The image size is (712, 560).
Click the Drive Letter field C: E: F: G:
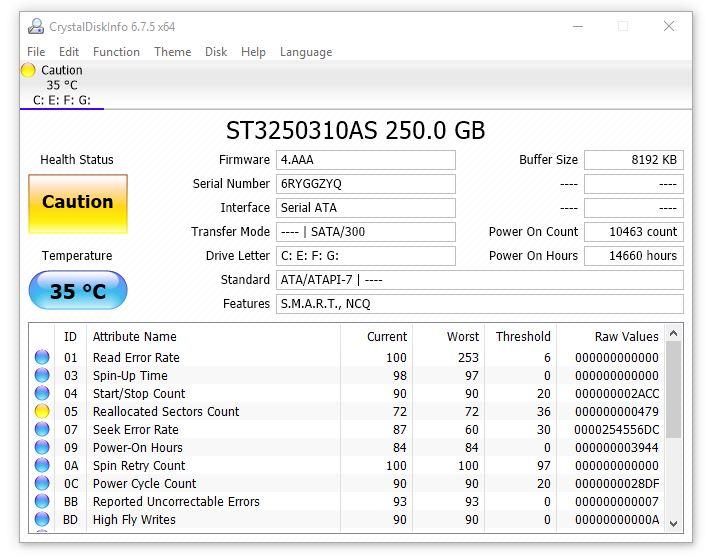366,256
